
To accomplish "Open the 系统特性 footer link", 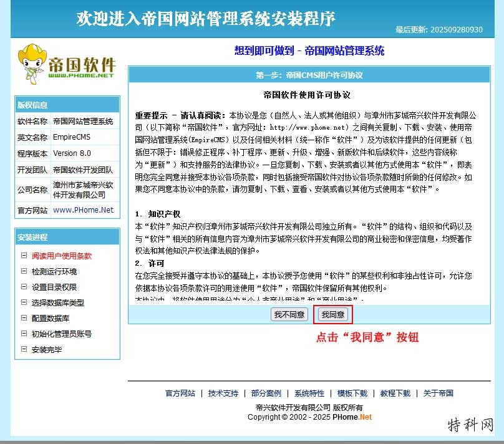I will pyautogui.click(x=309, y=393).
